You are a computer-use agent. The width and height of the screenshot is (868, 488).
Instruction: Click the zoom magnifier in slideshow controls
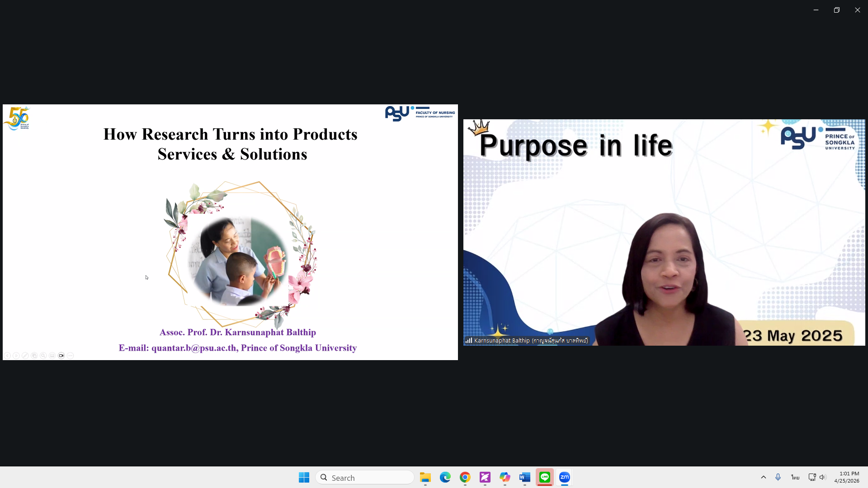(x=43, y=356)
